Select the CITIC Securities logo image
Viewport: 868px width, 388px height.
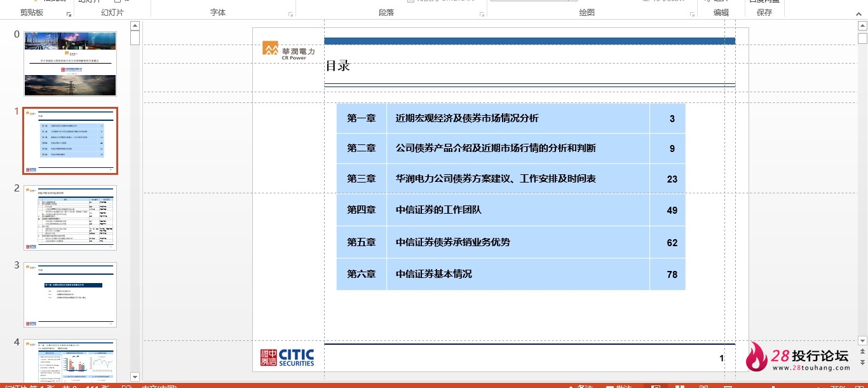point(287,357)
